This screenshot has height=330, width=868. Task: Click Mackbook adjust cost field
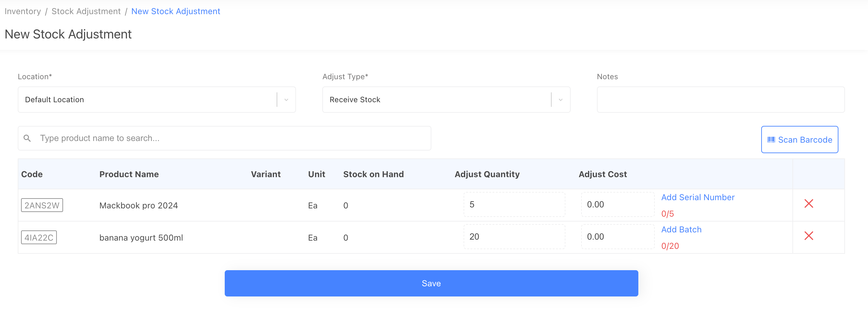coord(617,205)
